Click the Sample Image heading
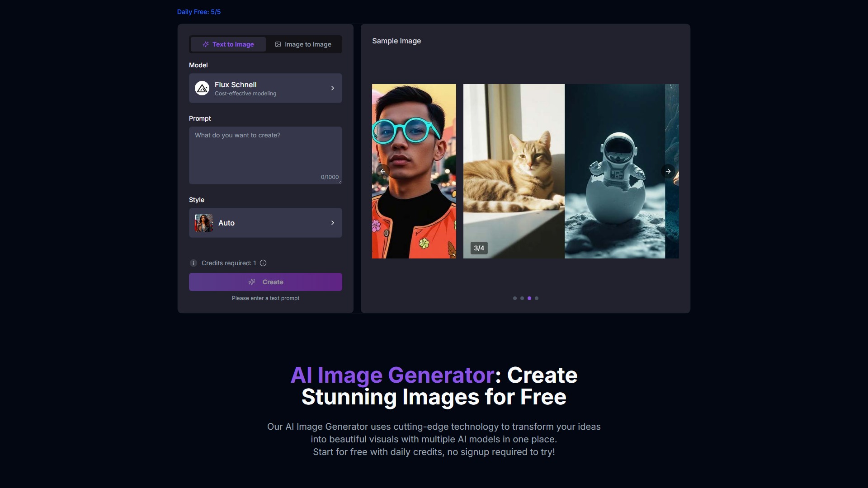868x488 pixels. tap(396, 41)
